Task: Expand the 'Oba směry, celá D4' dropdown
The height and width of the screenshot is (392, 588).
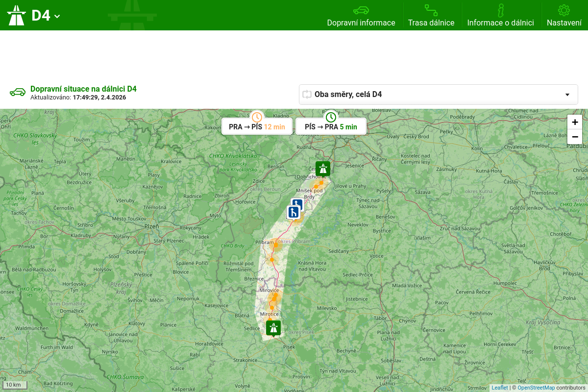Action: coord(438,95)
